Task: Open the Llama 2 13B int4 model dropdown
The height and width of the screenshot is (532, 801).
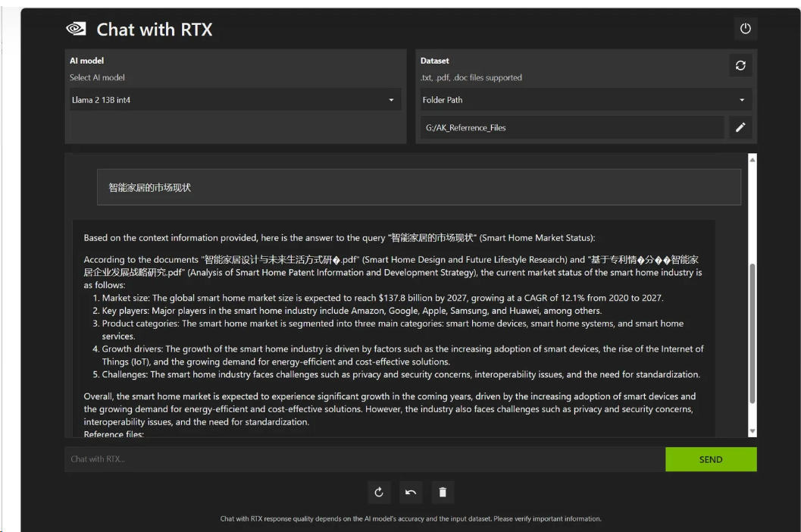Action: coord(235,99)
